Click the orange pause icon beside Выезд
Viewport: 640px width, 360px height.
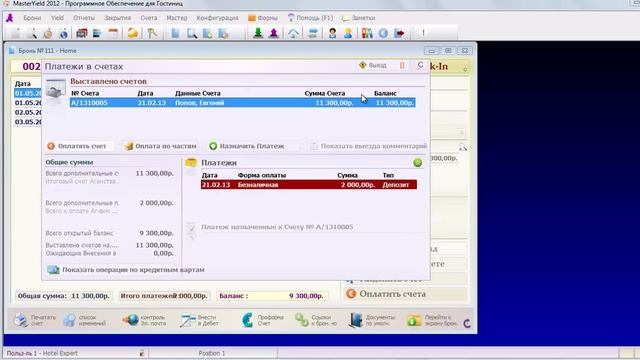[x=402, y=65]
